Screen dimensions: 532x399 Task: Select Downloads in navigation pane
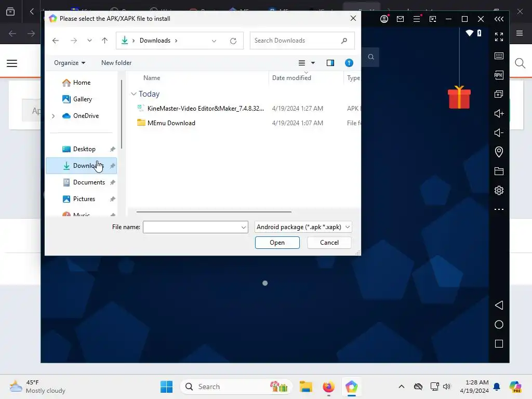[x=82, y=166]
